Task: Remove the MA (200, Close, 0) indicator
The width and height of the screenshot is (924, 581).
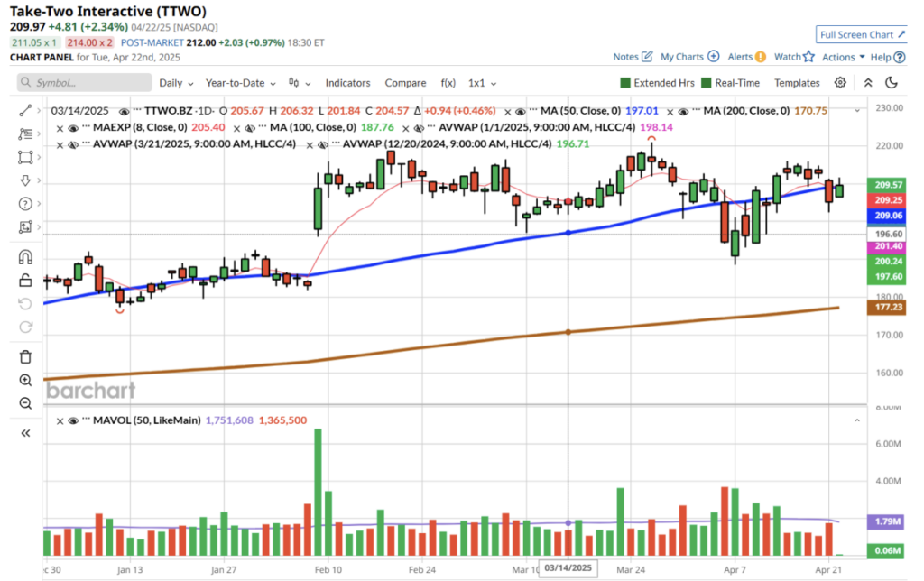Action: point(670,111)
